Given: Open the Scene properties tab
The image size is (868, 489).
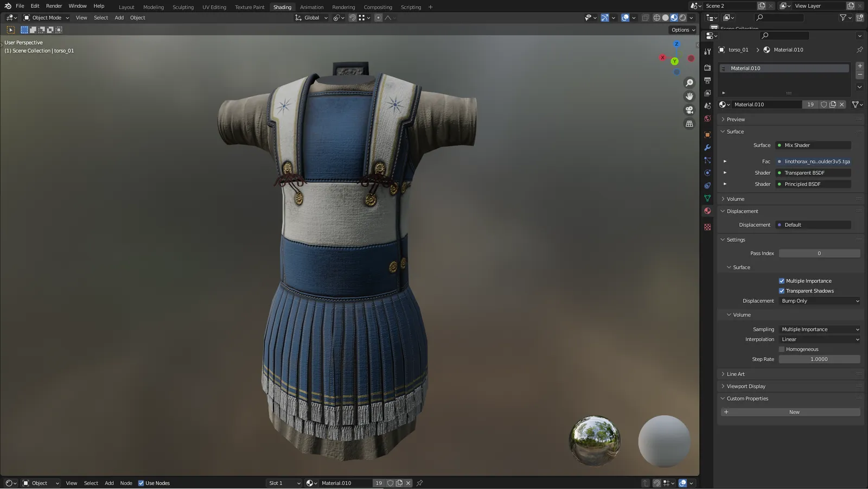Looking at the screenshot, I should (x=707, y=106).
